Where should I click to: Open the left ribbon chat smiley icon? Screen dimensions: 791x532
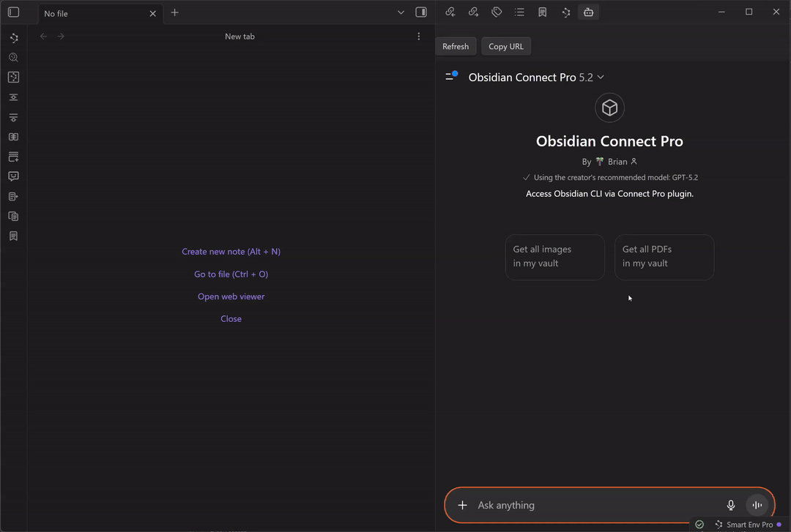coord(13,176)
